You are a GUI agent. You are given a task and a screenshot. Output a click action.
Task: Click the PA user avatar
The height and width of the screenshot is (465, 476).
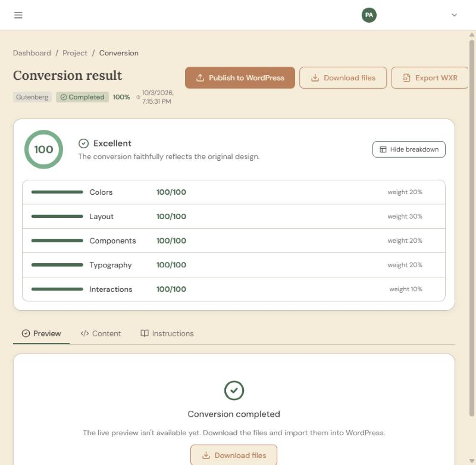pyautogui.click(x=369, y=15)
